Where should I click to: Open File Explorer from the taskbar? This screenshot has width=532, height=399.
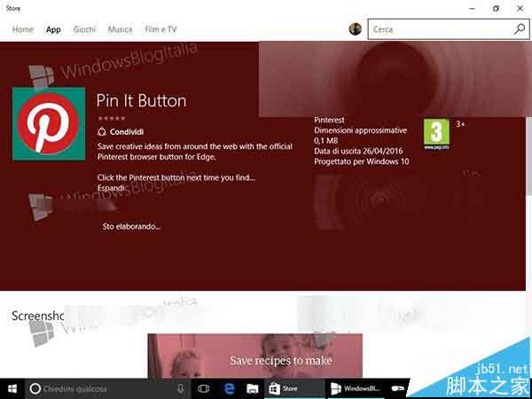pyautogui.click(x=253, y=389)
